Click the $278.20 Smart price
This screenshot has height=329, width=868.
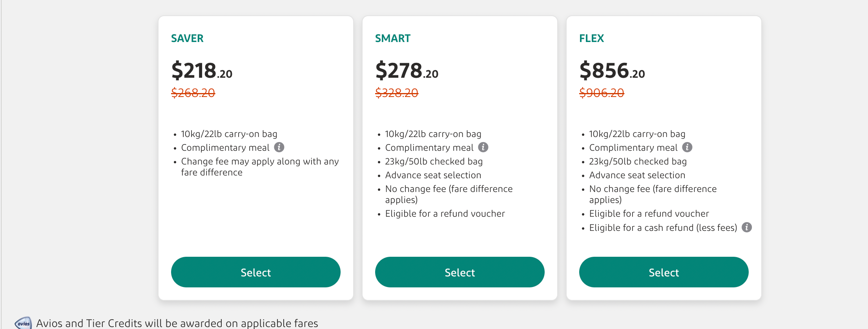tap(407, 71)
